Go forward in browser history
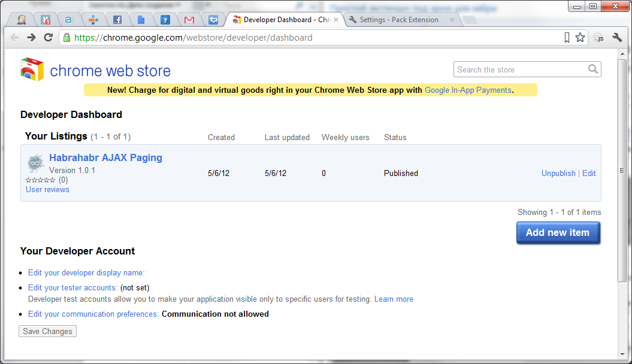Screen dimensions: 632x364 31,38
